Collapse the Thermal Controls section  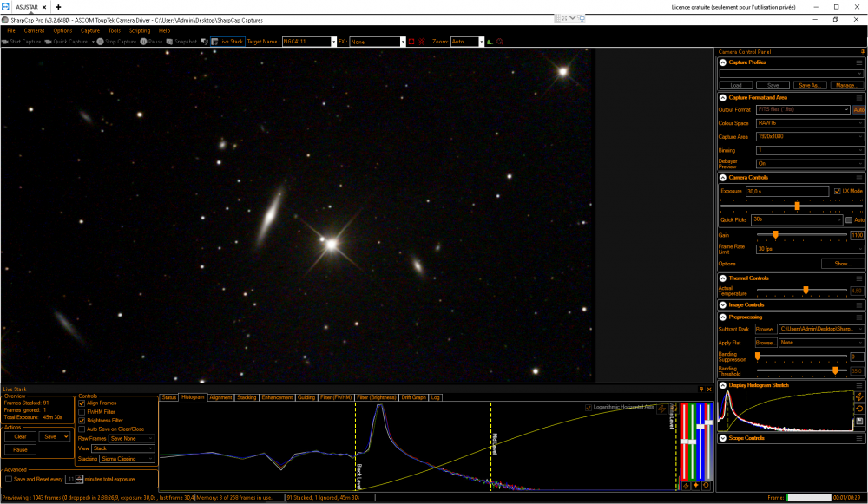pos(723,278)
